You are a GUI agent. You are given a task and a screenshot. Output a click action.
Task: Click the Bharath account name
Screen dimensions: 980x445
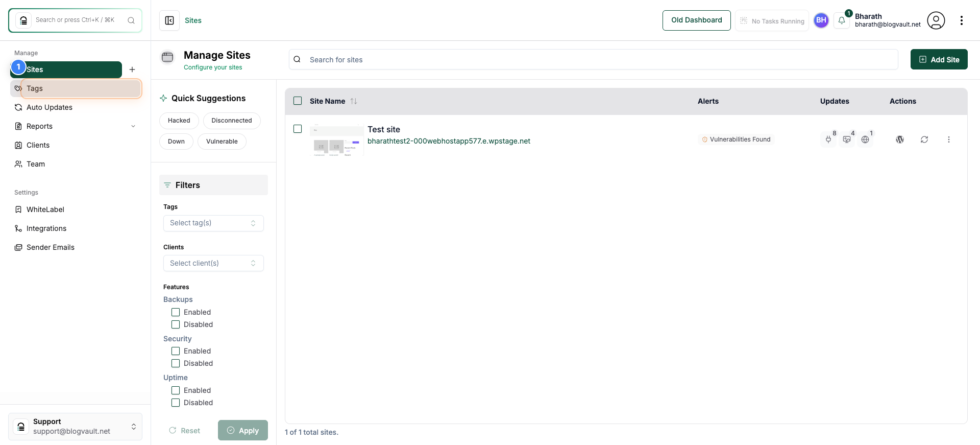pos(869,16)
